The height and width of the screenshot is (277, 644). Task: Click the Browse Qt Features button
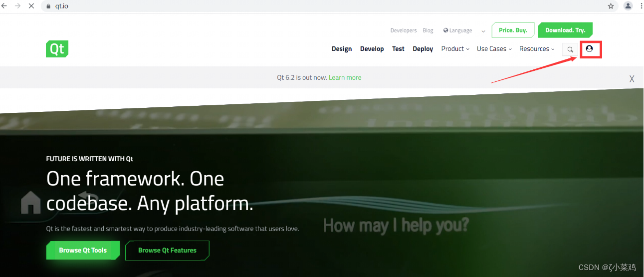click(x=167, y=250)
